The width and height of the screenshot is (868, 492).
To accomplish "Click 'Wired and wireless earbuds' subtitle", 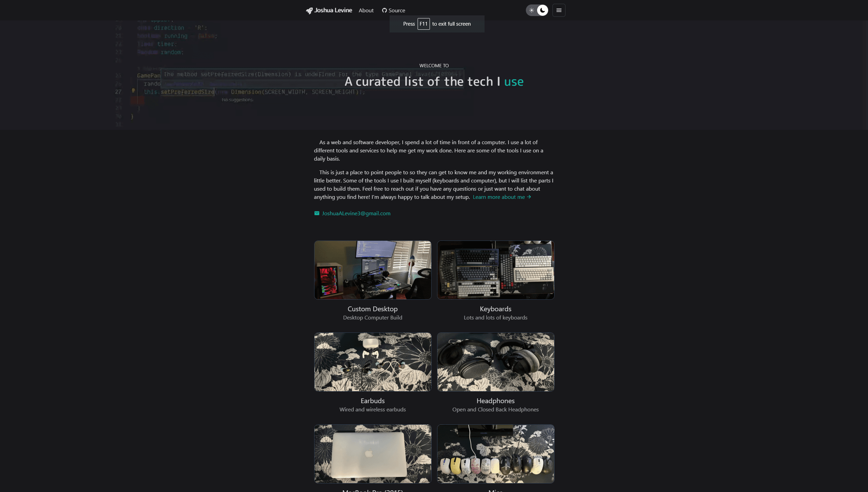I will 373,410.
